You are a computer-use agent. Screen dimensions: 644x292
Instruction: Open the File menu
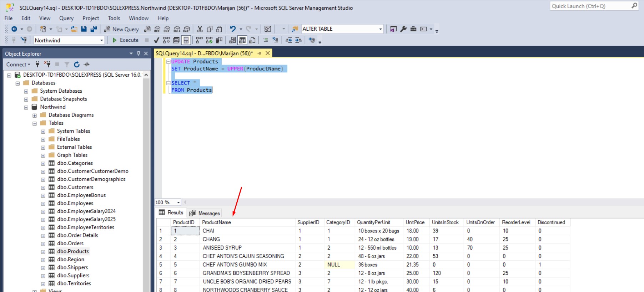click(9, 18)
